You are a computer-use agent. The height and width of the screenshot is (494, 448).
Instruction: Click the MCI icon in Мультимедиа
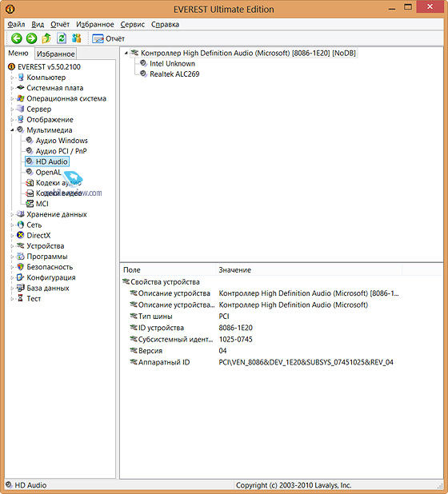point(30,204)
